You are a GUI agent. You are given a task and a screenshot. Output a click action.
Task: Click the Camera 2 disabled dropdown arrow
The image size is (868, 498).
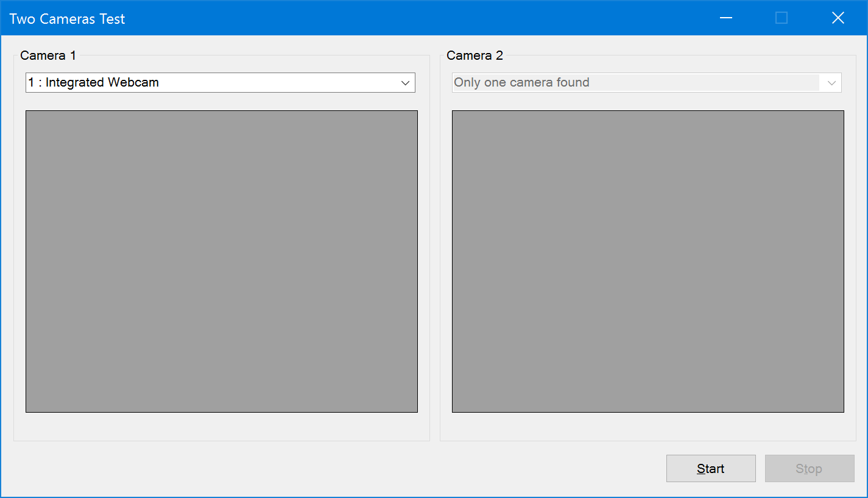click(830, 82)
